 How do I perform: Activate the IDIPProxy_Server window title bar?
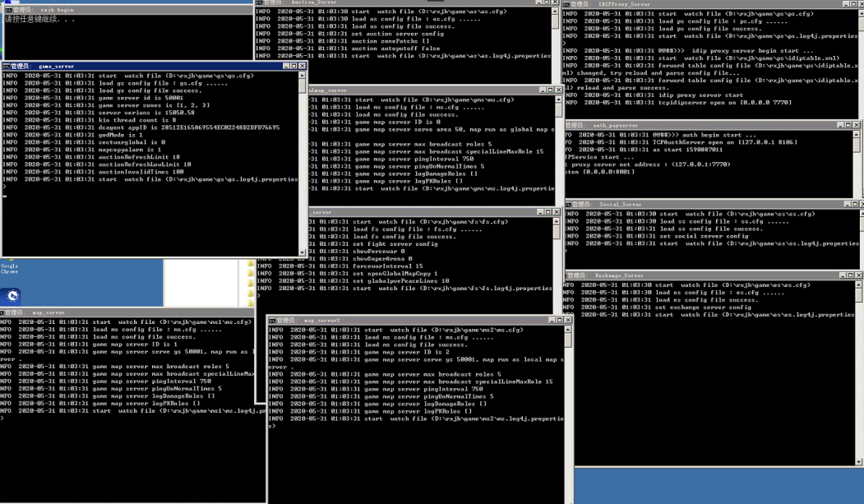[x=699, y=4]
